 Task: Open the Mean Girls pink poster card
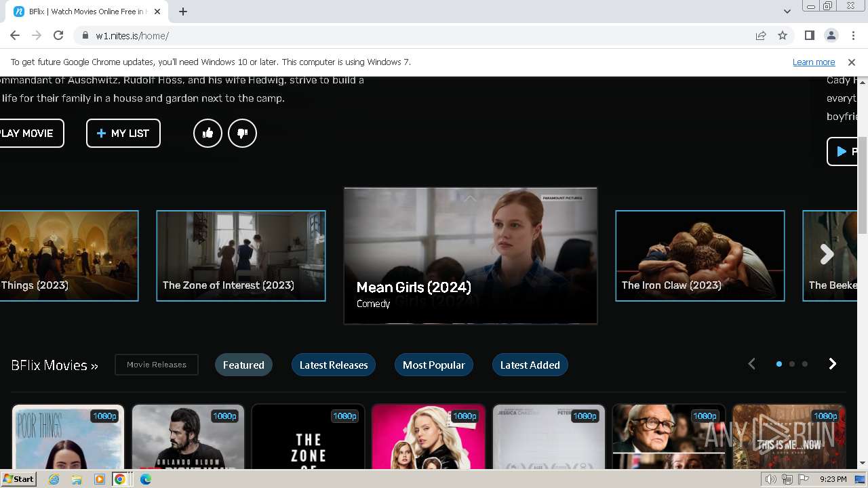coord(428,437)
